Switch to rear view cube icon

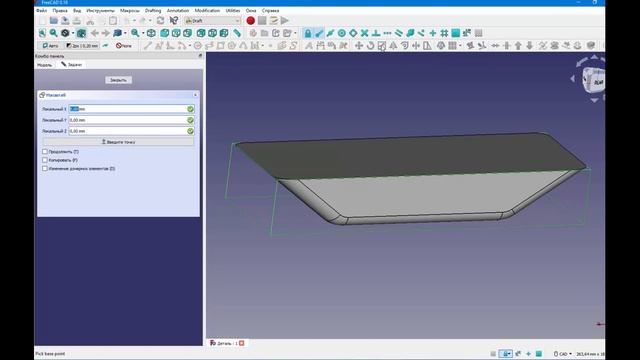click(201, 33)
